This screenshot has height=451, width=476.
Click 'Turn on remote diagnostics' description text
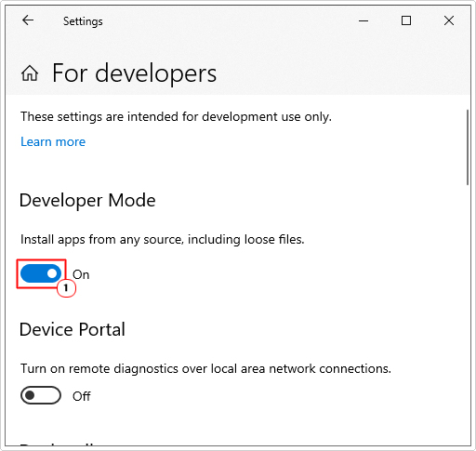pyautogui.click(x=205, y=369)
